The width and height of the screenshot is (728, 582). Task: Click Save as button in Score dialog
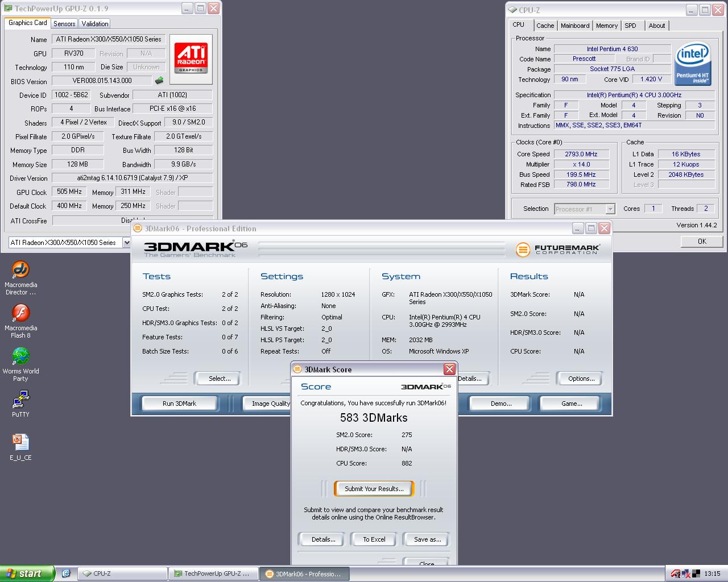click(x=427, y=539)
